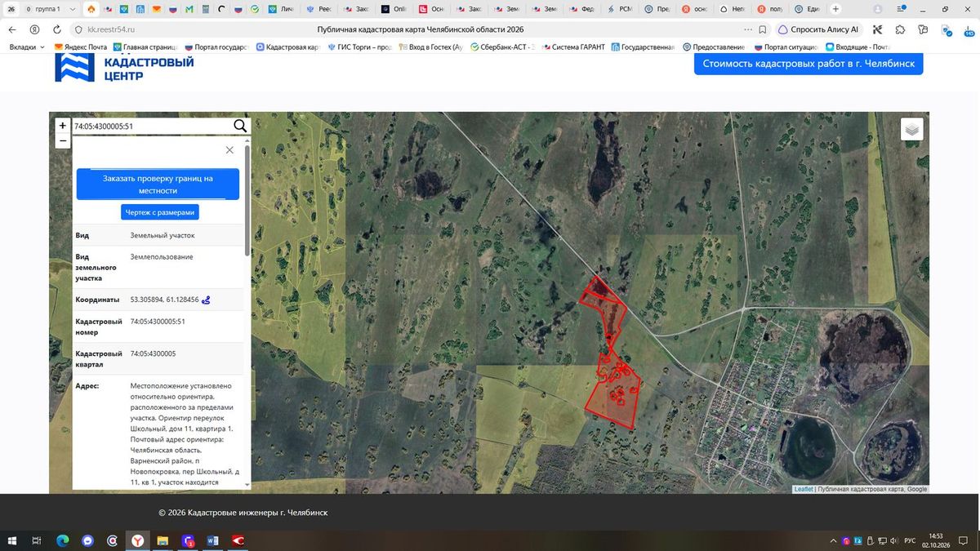The width and height of the screenshot is (980, 551).
Task: Open the Leaflet attribution link
Action: click(803, 489)
